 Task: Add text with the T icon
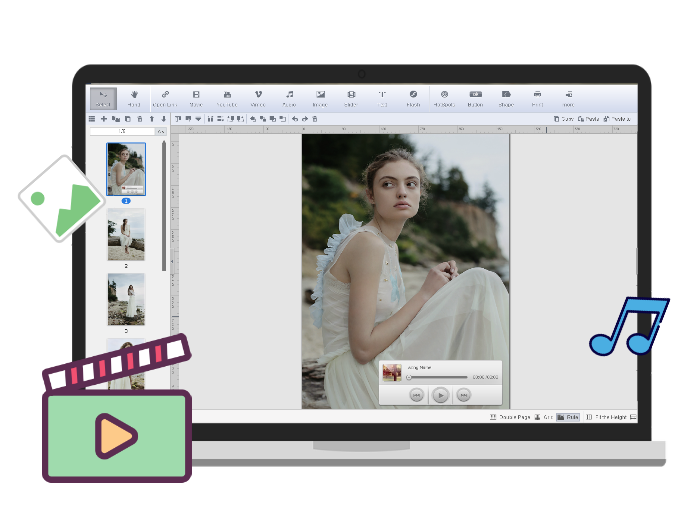point(382,97)
